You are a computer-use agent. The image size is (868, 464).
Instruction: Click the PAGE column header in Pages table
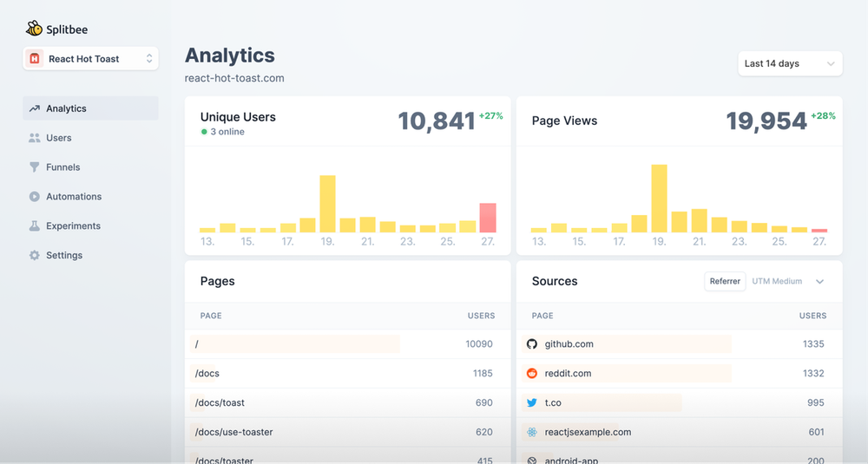click(211, 316)
